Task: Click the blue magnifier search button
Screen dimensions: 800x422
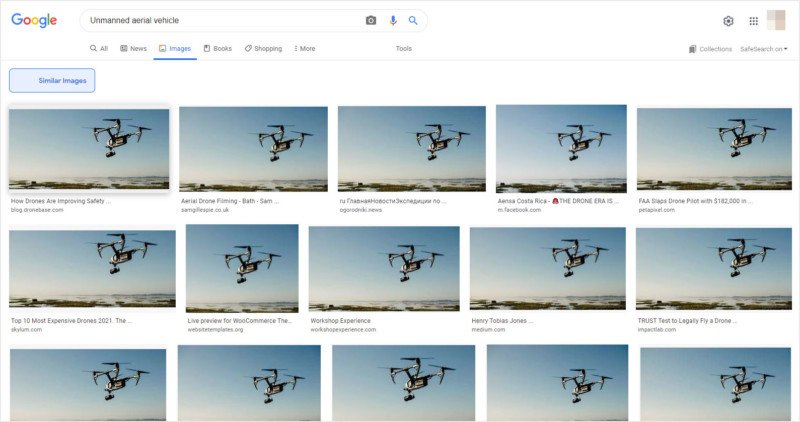Action: (x=413, y=20)
